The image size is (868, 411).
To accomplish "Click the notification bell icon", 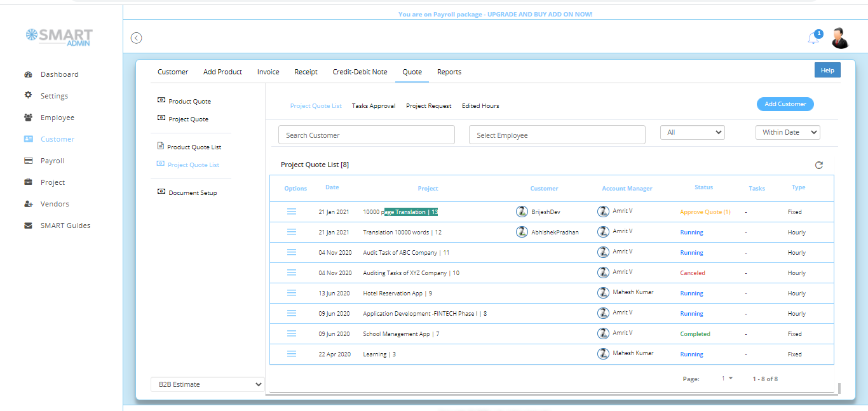I will pos(813,38).
